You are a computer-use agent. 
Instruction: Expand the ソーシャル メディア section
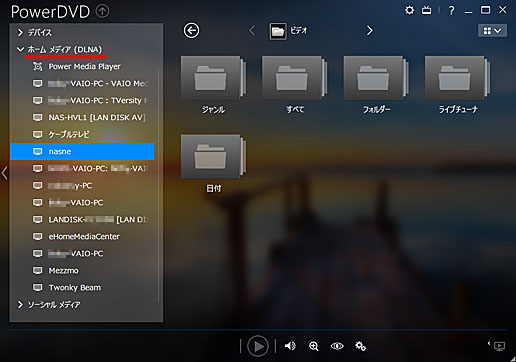[x=20, y=304]
